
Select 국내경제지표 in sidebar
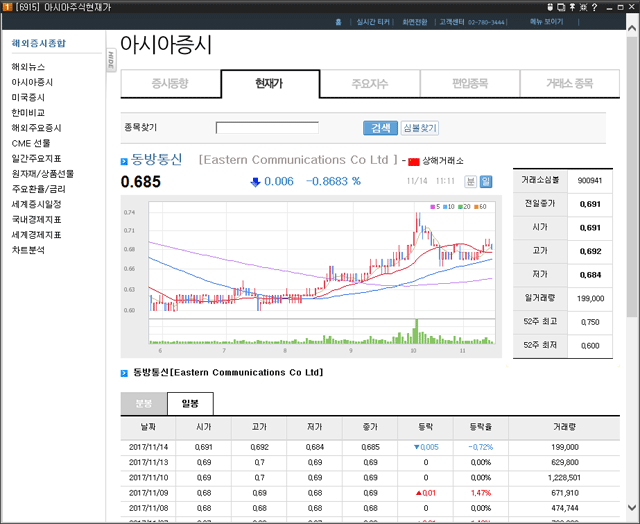pyautogui.click(x=36, y=220)
